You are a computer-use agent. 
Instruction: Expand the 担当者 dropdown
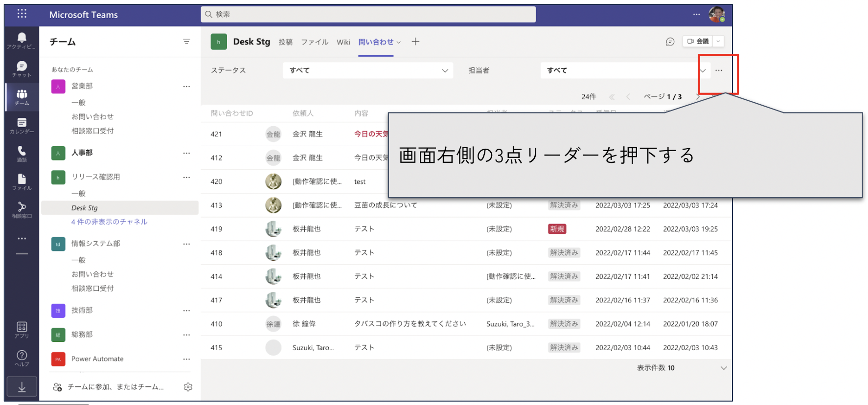pos(625,70)
